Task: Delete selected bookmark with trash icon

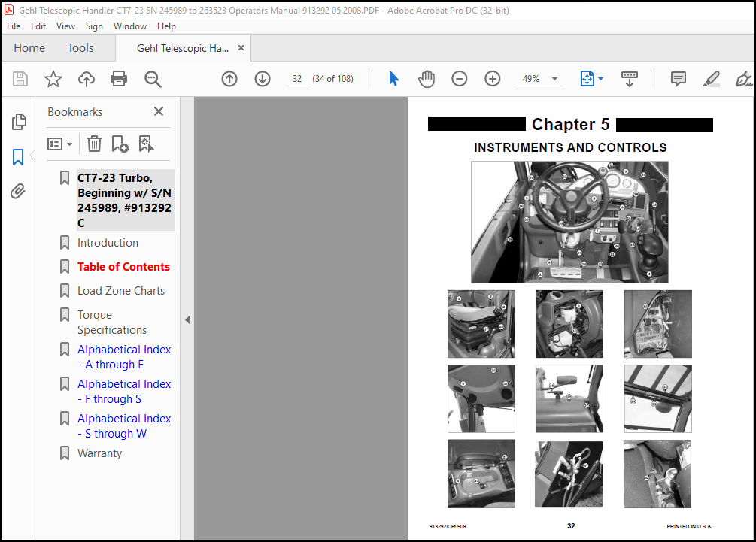Action: [x=94, y=144]
